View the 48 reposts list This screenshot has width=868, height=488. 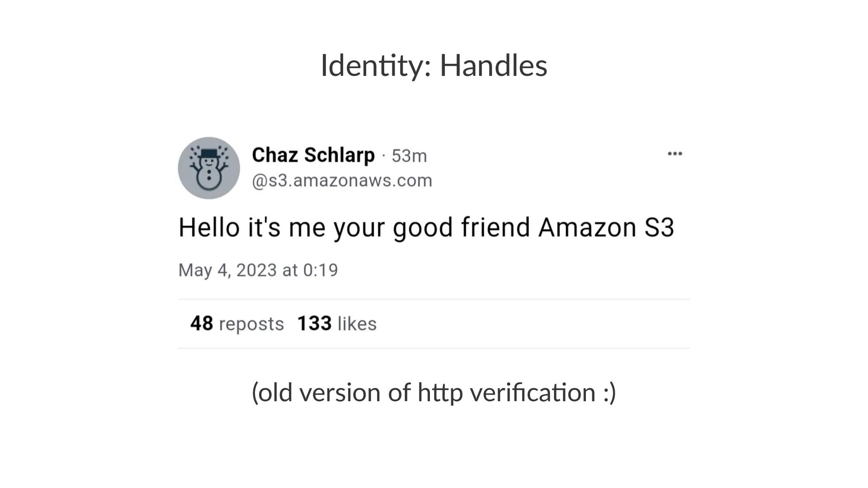(x=237, y=324)
